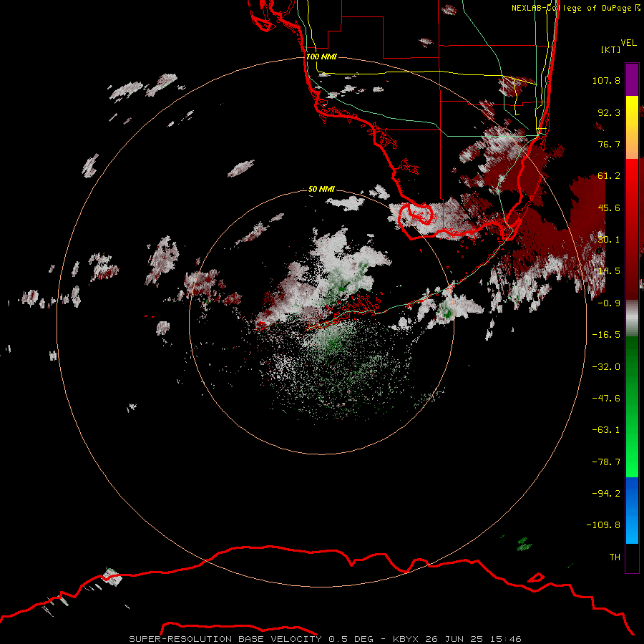This screenshot has width=644, height=644.
Task: Click the VEL legend title
Action: tap(628, 42)
